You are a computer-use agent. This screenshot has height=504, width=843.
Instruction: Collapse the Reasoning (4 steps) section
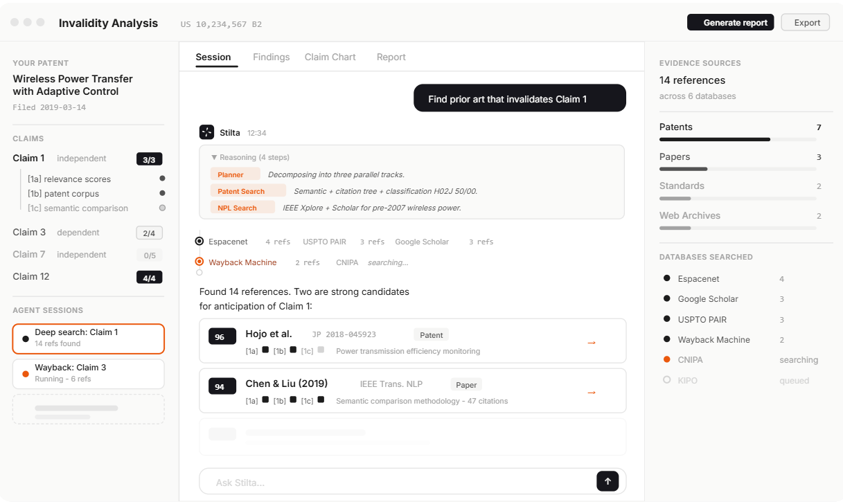pos(250,157)
